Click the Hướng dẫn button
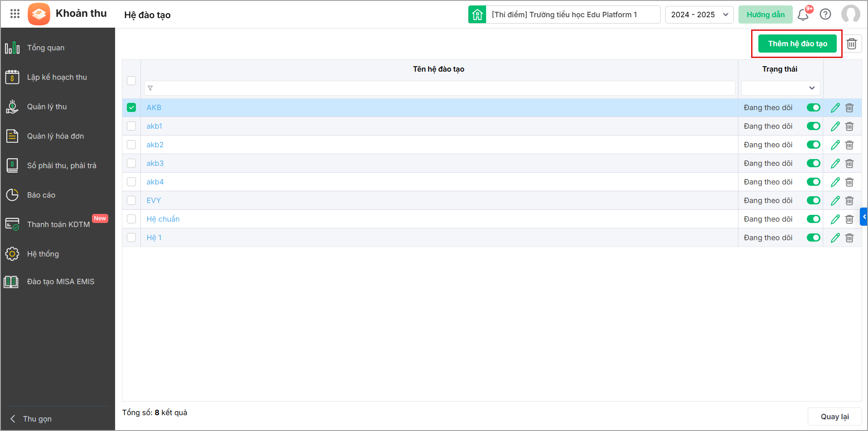Screen dimensions: 868x431 coord(766,15)
